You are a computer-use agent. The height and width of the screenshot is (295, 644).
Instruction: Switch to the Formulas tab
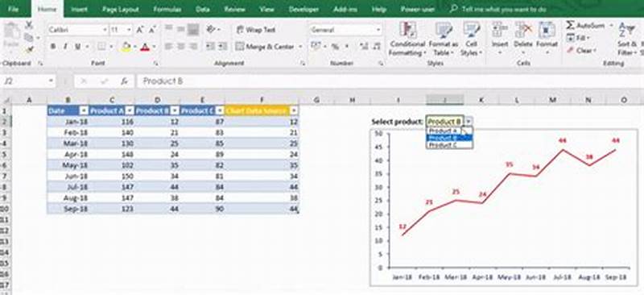(x=167, y=9)
